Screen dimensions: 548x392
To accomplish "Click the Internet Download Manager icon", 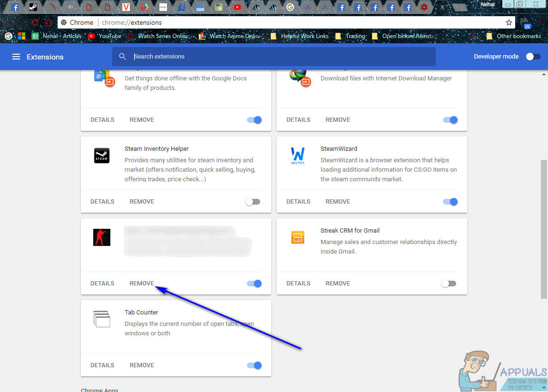I will coord(300,78).
